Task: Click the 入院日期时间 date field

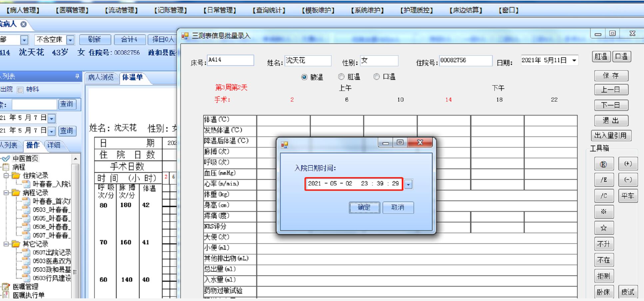Action: (x=354, y=184)
